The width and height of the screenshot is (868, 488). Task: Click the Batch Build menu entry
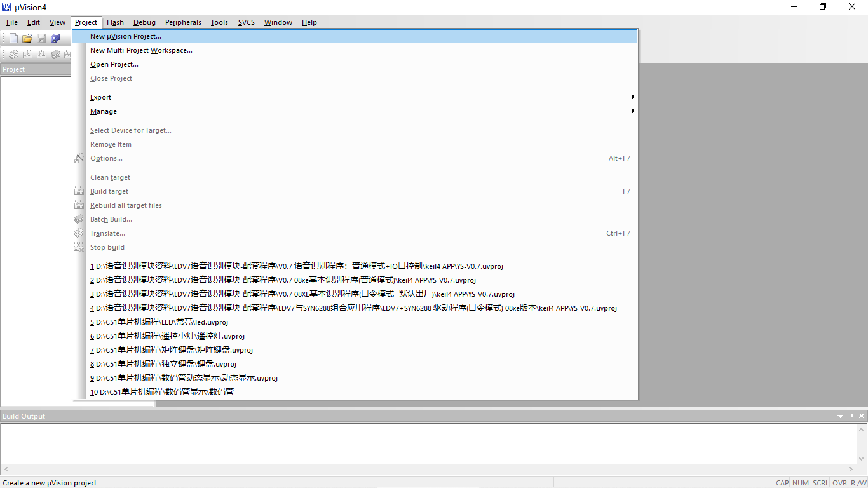point(355,219)
